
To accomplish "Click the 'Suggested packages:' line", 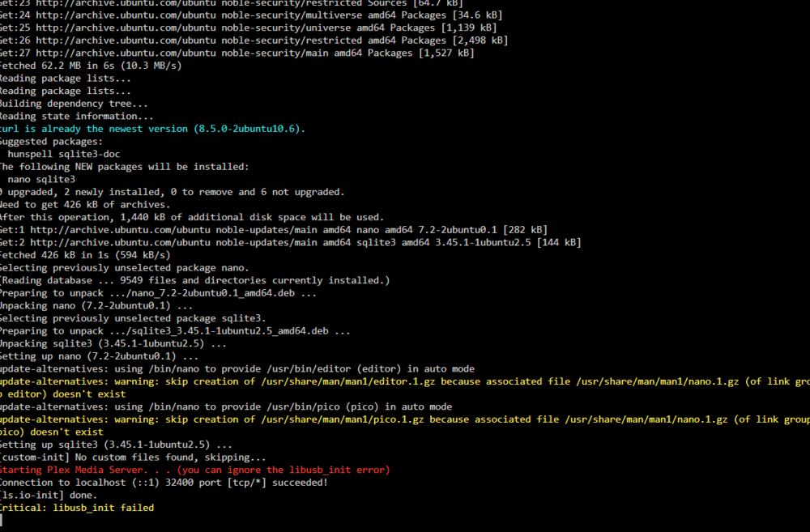I will 51,142.
